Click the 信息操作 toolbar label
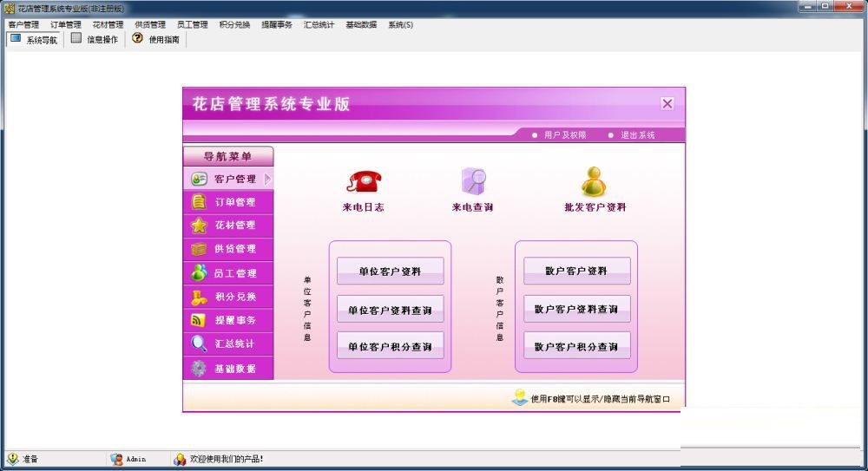This screenshot has width=868, height=471. [102, 39]
